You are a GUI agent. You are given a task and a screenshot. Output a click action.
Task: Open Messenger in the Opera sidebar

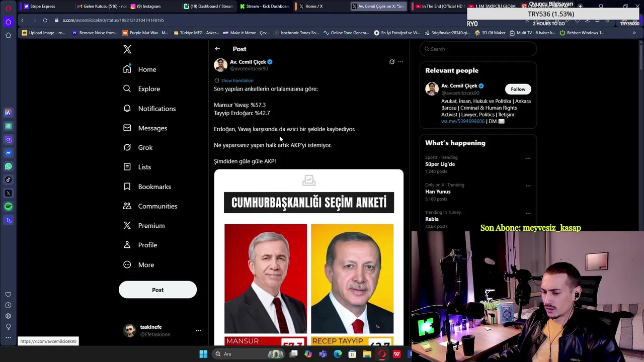point(8,153)
